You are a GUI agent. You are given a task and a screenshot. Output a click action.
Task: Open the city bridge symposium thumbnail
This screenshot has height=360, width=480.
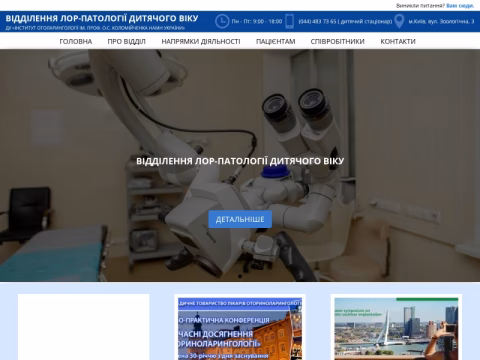(x=396, y=328)
